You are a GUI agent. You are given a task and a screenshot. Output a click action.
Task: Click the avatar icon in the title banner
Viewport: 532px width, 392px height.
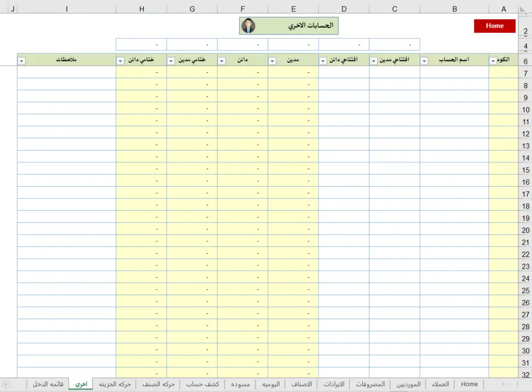(x=248, y=26)
